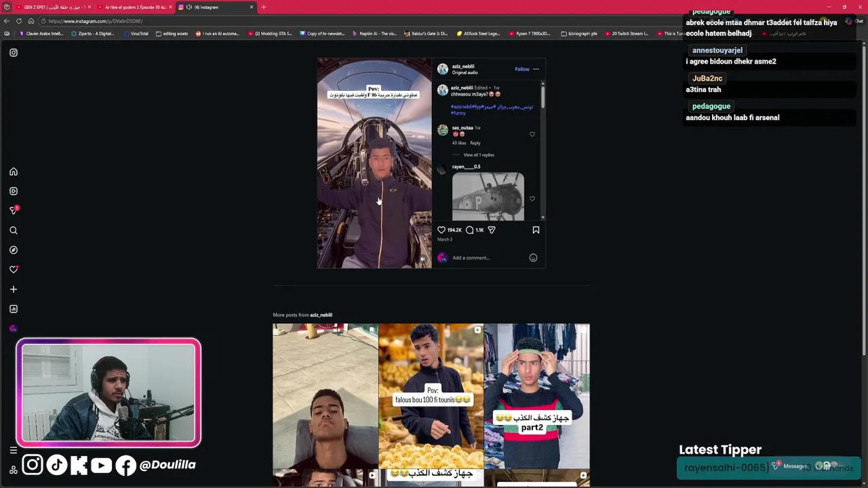
Task: Open Messages with notification badge
Action: pos(13,210)
